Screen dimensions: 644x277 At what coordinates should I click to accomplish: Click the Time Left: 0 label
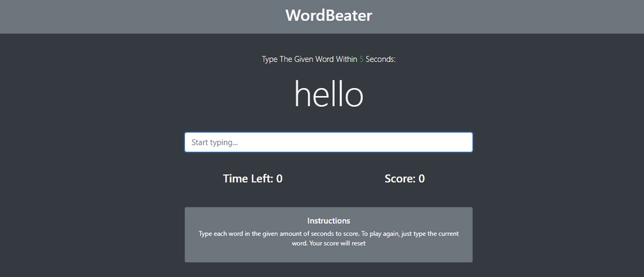[x=252, y=178]
